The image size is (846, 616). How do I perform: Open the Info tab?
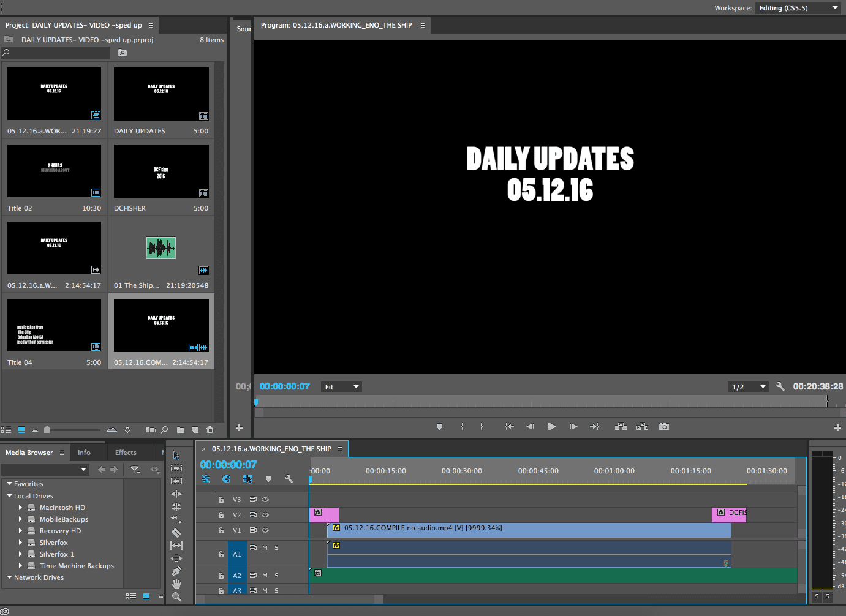[x=84, y=453]
